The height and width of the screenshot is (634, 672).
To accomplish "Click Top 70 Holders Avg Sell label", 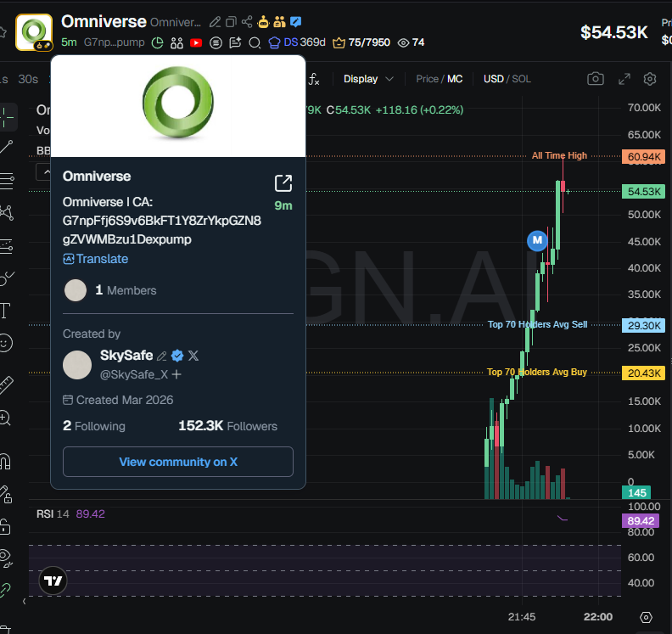I will click(537, 324).
